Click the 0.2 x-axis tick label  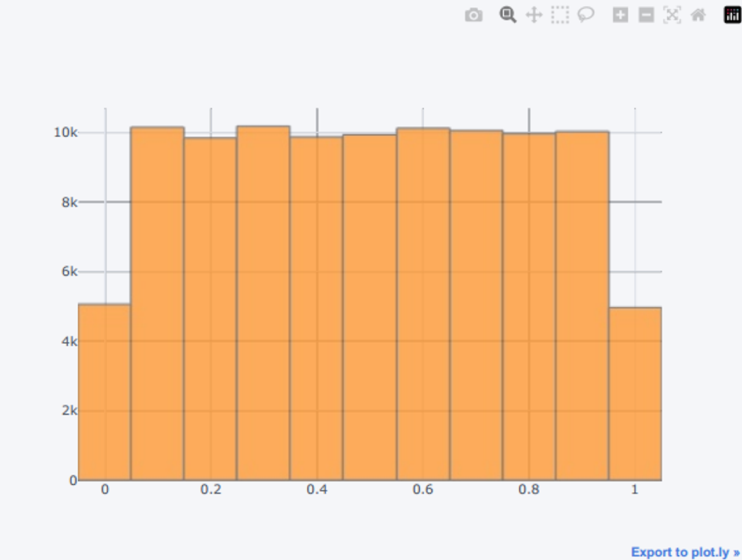211,489
